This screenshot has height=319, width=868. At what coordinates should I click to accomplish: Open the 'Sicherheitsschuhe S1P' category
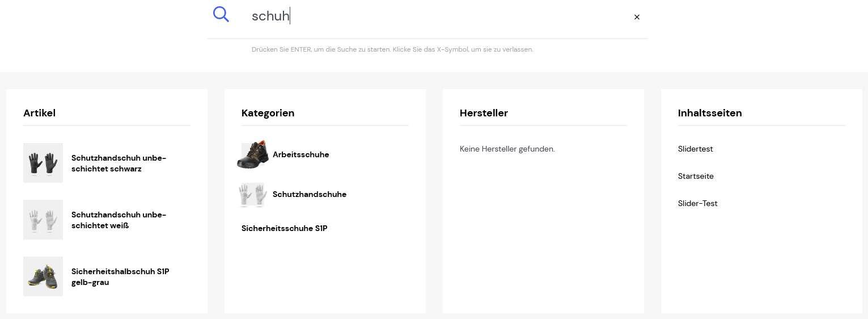285,228
